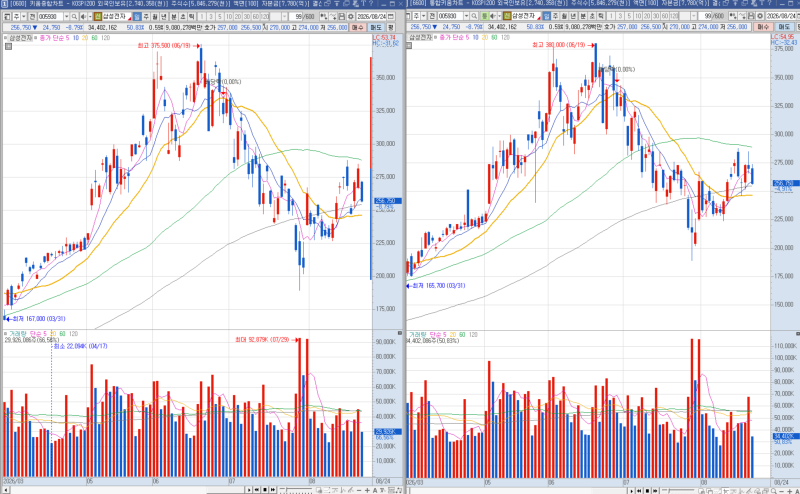Click 전 button in right chart toolbar
This screenshot has width=800, height=494.
(x=432, y=16)
